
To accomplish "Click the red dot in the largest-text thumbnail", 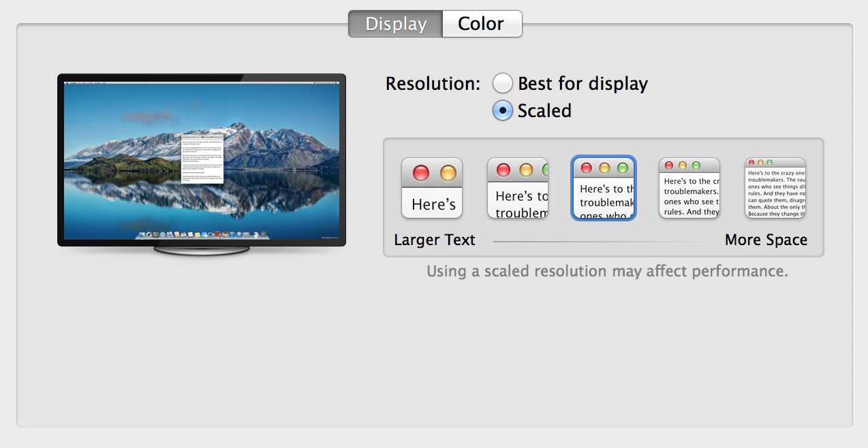I will pyautogui.click(x=421, y=173).
